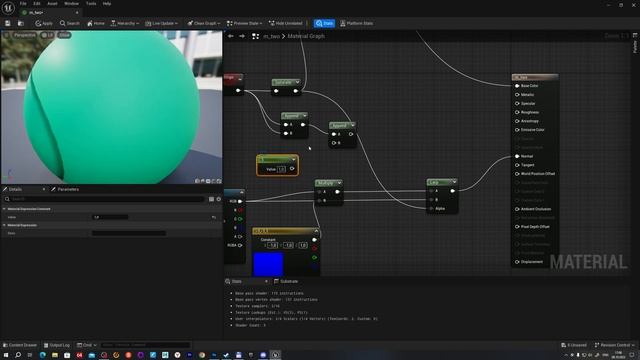Switch to the Details tab
The height and width of the screenshot is (360, 640).
16,189
